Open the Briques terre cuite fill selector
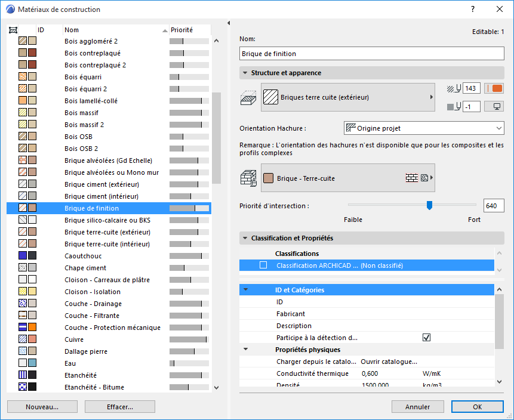Viewport: 514px width, 420px height. [348, 97]
